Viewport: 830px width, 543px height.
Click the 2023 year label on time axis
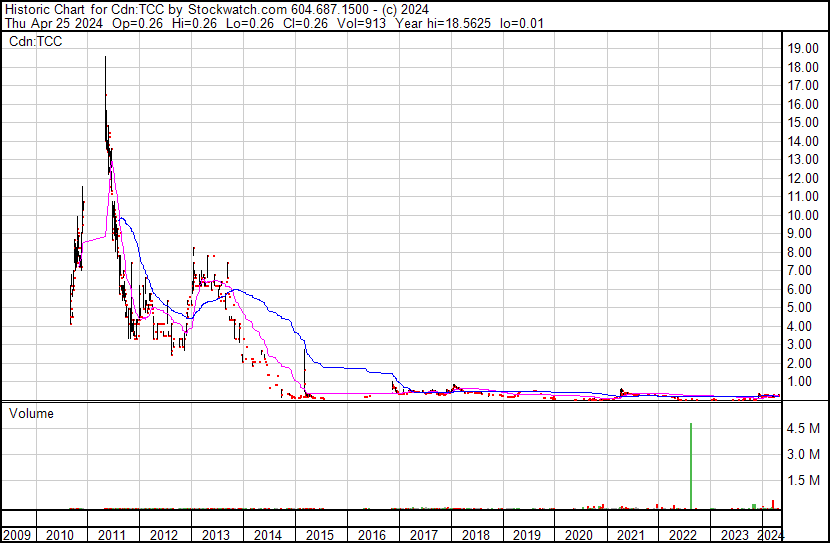click(x=734, y=535)
